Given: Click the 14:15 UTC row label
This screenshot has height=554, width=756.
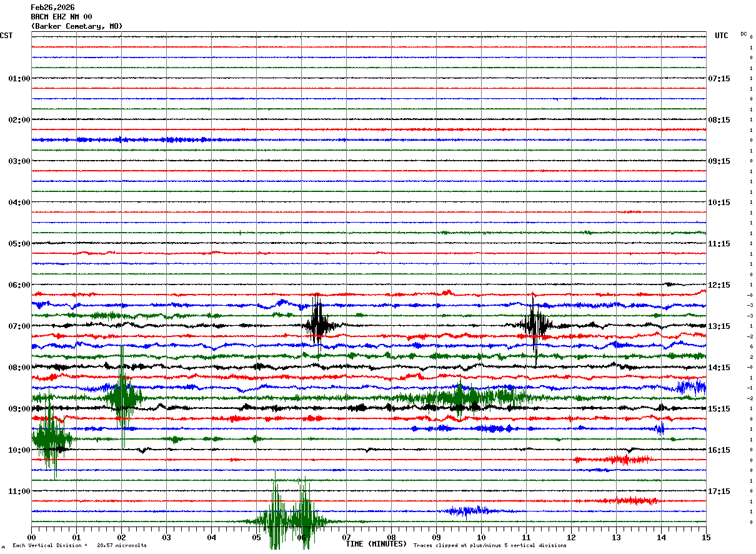Looking at the screenshot, I should tap(719, 368).
